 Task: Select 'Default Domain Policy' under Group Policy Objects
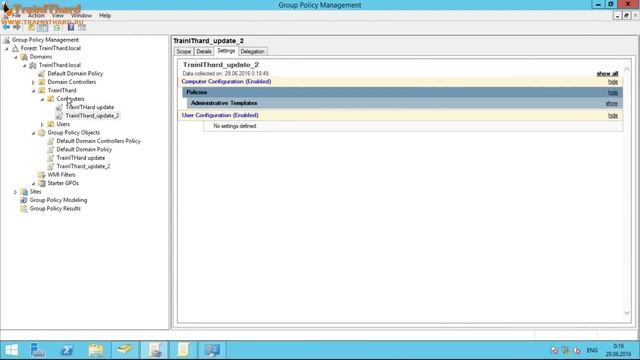84,149
